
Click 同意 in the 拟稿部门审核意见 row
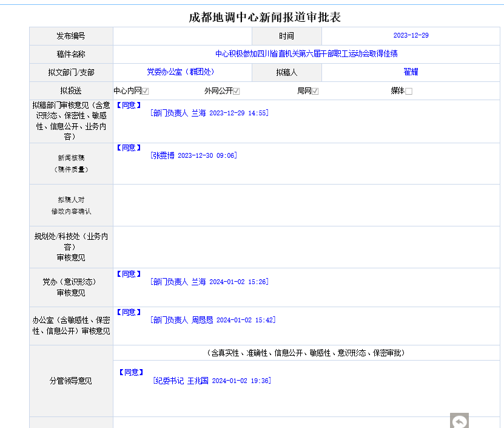pos(129,105)
